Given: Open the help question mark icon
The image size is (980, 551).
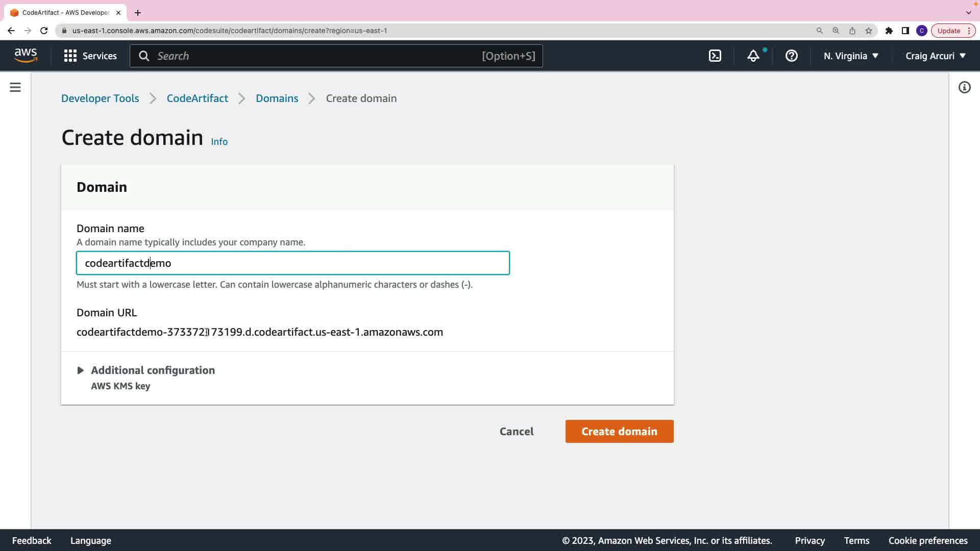Looking at the screenshot, I should click(x=791, y=56).
